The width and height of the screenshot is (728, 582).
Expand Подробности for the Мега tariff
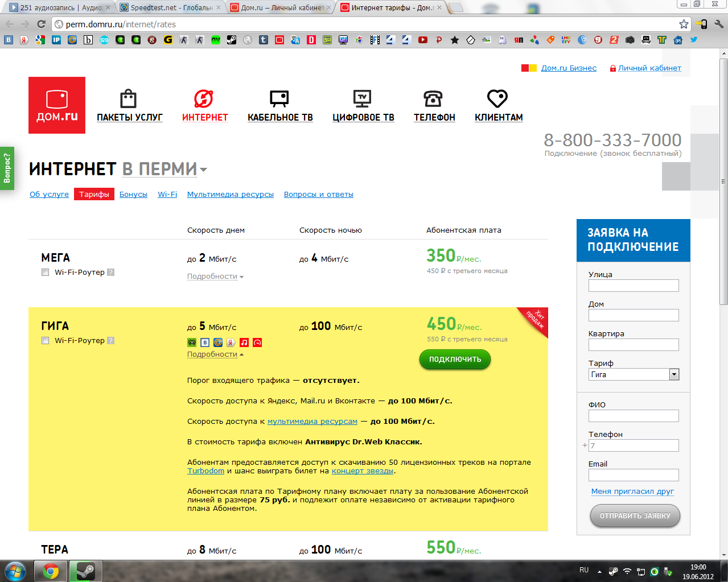pyautogui.click(x=215, y=276)
